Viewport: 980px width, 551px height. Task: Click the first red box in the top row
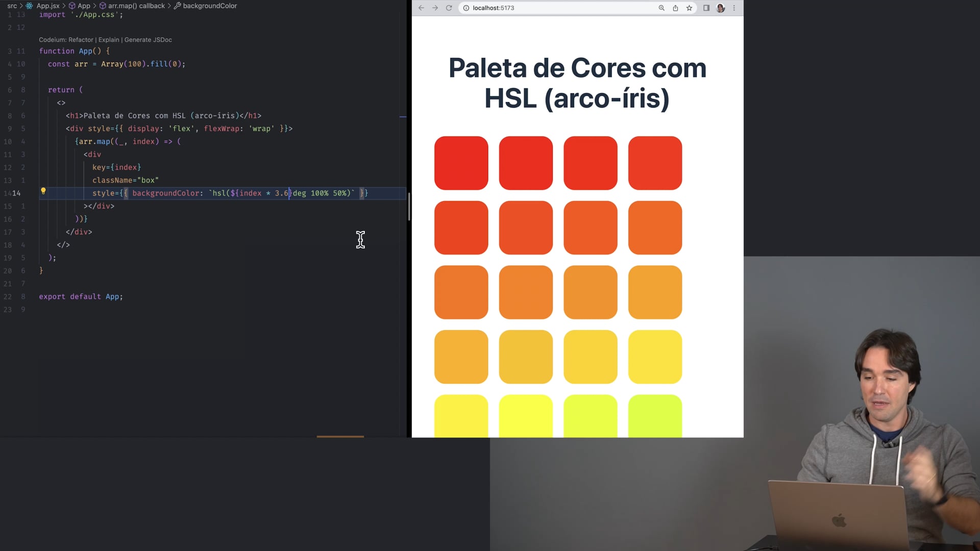tap(461, 163)
